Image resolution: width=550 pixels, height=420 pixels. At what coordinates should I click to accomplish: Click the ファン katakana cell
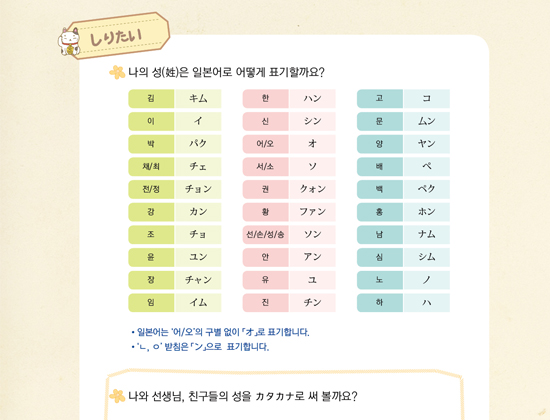tap(313, 212)
